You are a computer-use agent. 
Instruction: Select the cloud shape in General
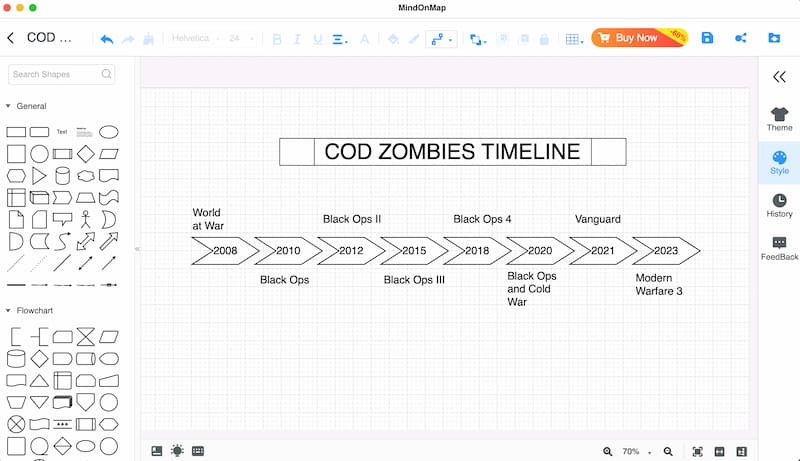tap(85, 176)
